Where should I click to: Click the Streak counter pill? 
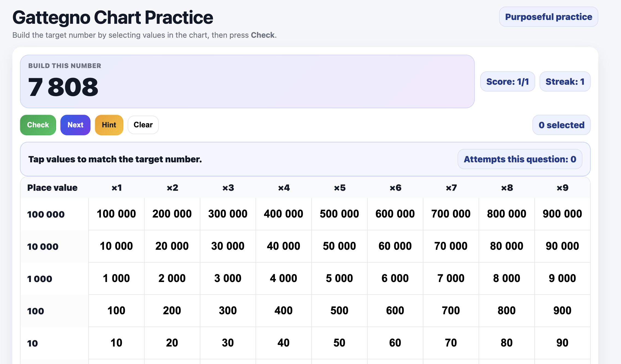click(565, 81)
